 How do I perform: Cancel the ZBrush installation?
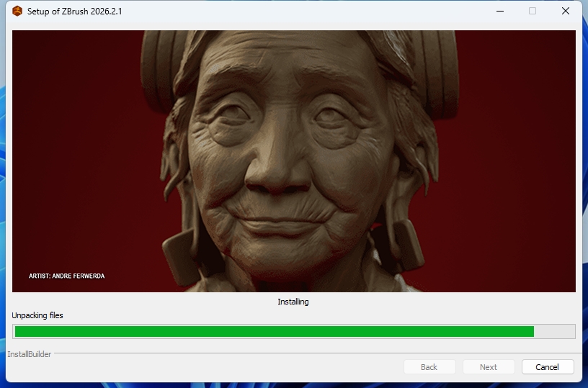tap(548, 367)
